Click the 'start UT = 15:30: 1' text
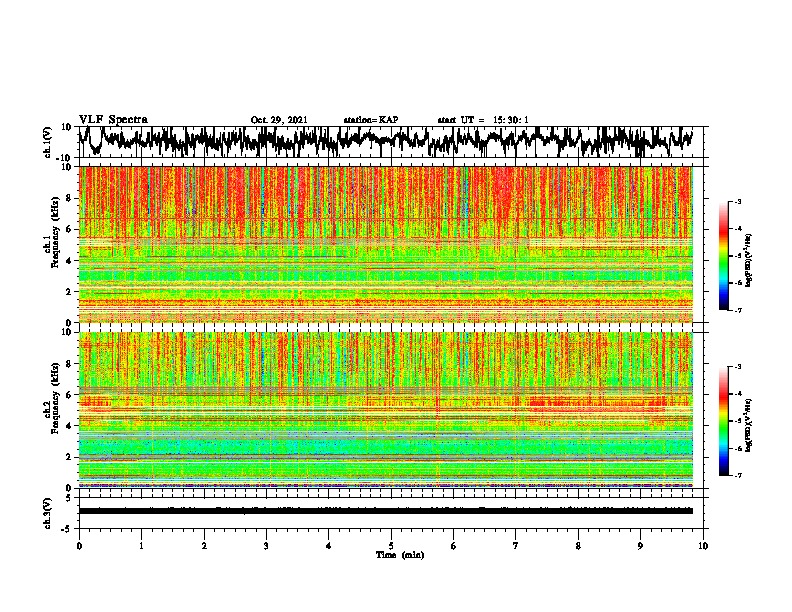The height and width of the screenshot is (612, 792). tap(483, 120)
